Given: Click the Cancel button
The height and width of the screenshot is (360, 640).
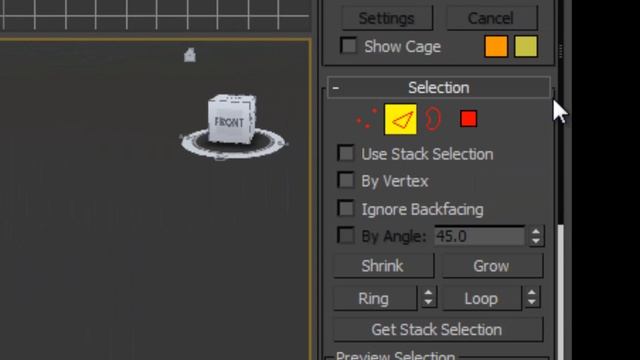Looking at the screenshot, I should tap(492, 18).
